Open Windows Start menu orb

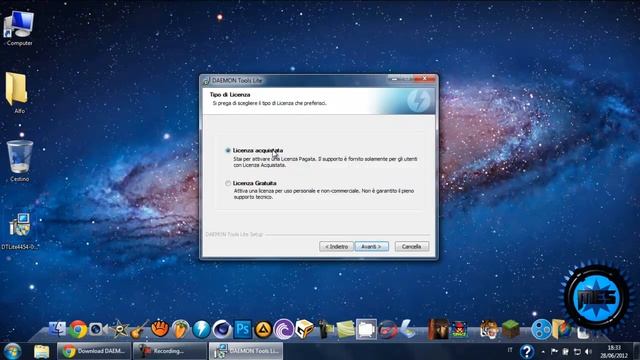click(x=13, y=351)
